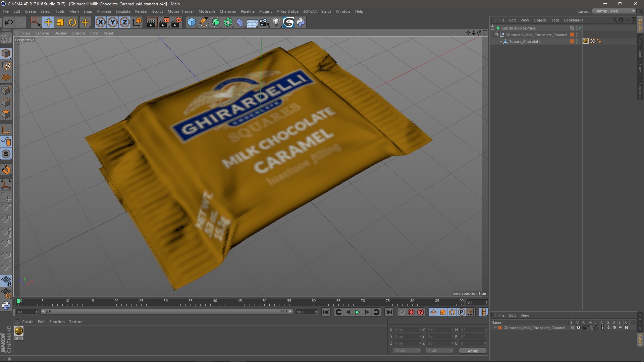Screen dimensions: 644x362
Task: Click the spline pen tool icon
Action: coord(204,22)
